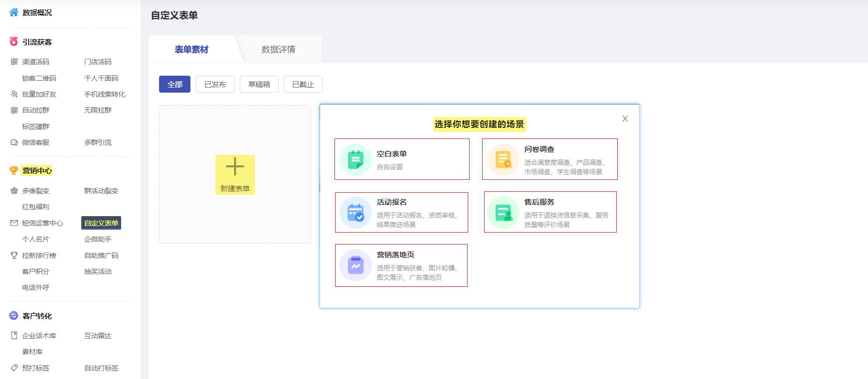Viewport: 868px width, 379px height.
Task: Open 自动打标签 menu item
Action: pyautogui.click(x=101, y=368)
